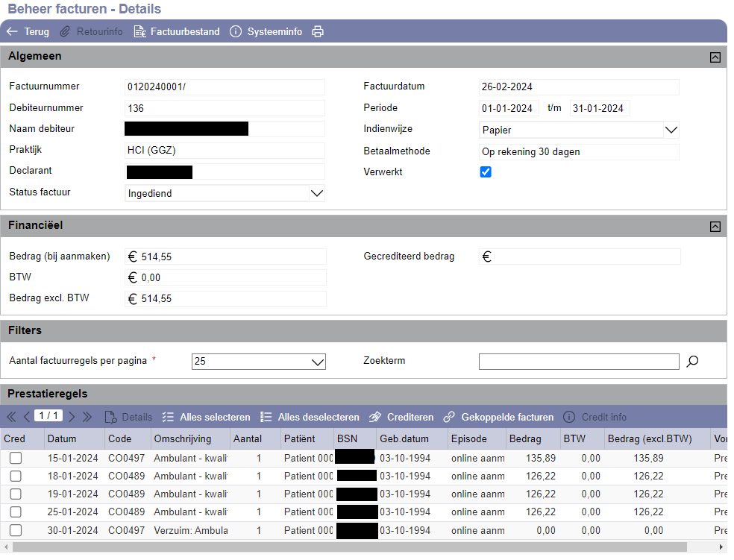The width and height of the screenshot is (734, 560).
Task: Open the Aantal factuurregels per pagina dropdown
Action: coord(316,362)
